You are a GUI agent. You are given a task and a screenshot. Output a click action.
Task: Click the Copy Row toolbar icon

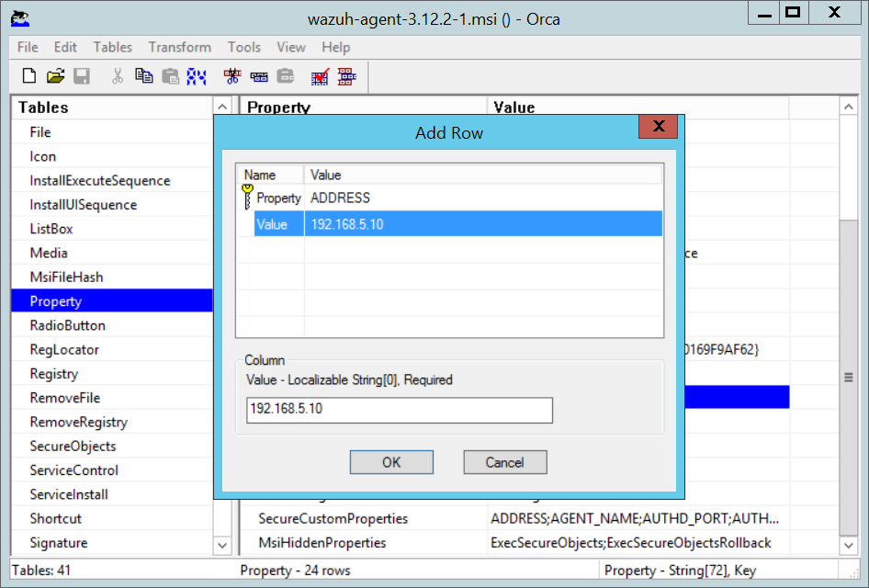pos(259,76)
